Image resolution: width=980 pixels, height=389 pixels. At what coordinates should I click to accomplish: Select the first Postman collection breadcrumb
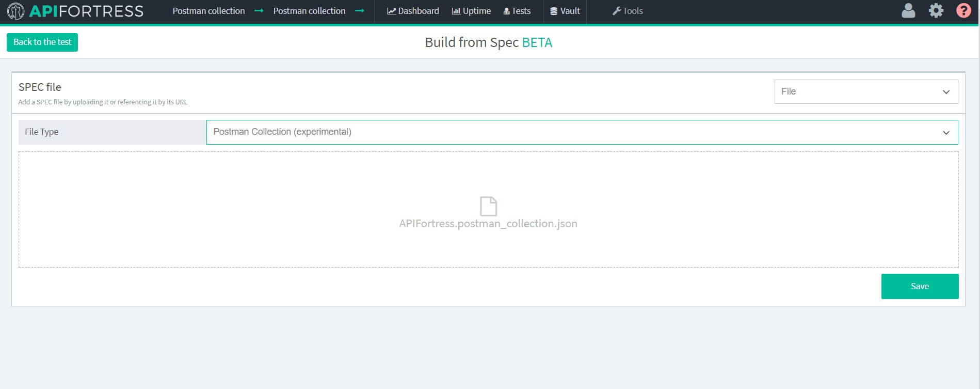tap(208, 11)
